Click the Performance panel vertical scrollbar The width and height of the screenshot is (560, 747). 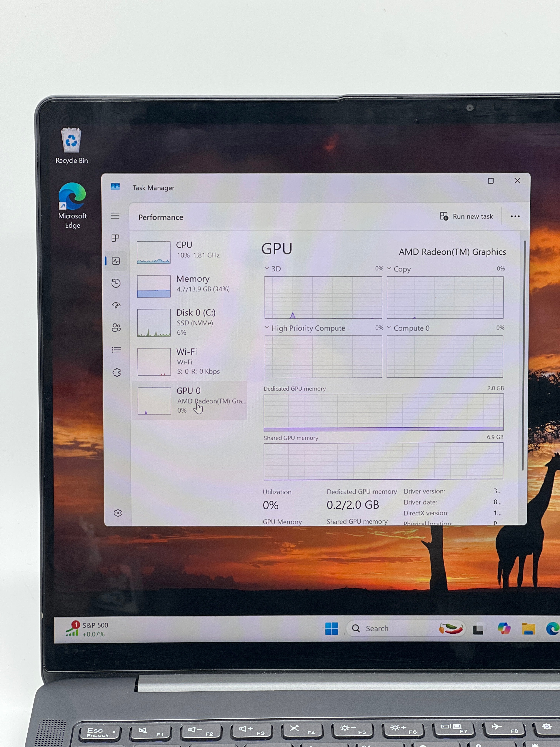pyautogui.click(x=524, y=355)
